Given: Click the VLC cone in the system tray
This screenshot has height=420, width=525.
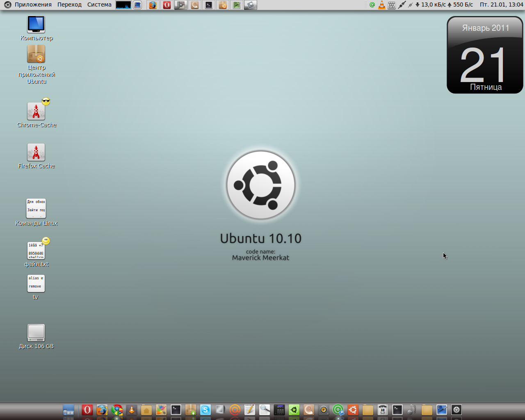Looking at the screenshot, I should click(x=382, y=5).
